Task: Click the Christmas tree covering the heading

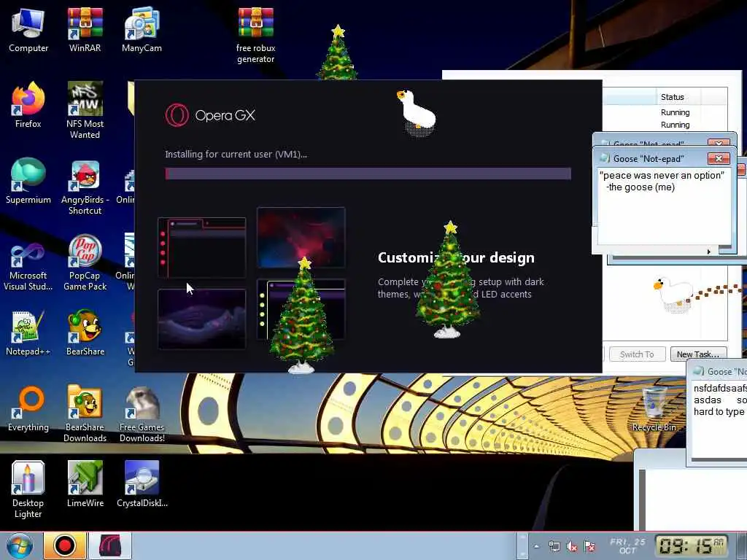Action: click(448, 279)
